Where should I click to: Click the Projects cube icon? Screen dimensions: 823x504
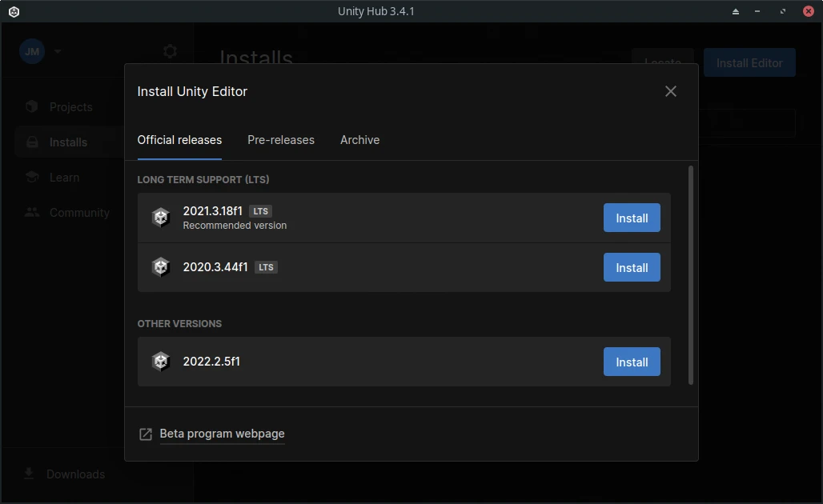pos(32,106)
